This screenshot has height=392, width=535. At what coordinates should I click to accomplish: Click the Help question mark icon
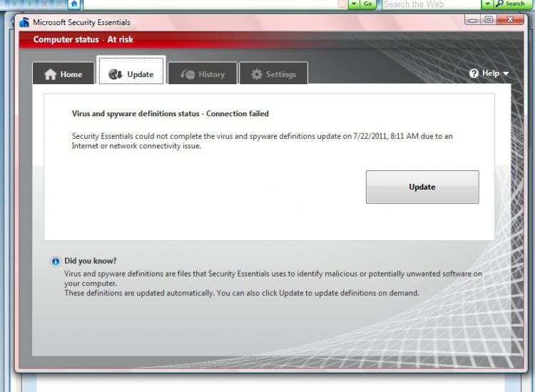[x=474, y=73]
